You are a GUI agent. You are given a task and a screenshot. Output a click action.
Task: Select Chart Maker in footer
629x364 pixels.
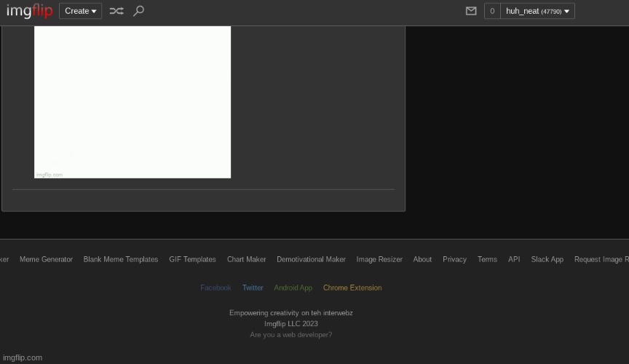click(246, 259)
